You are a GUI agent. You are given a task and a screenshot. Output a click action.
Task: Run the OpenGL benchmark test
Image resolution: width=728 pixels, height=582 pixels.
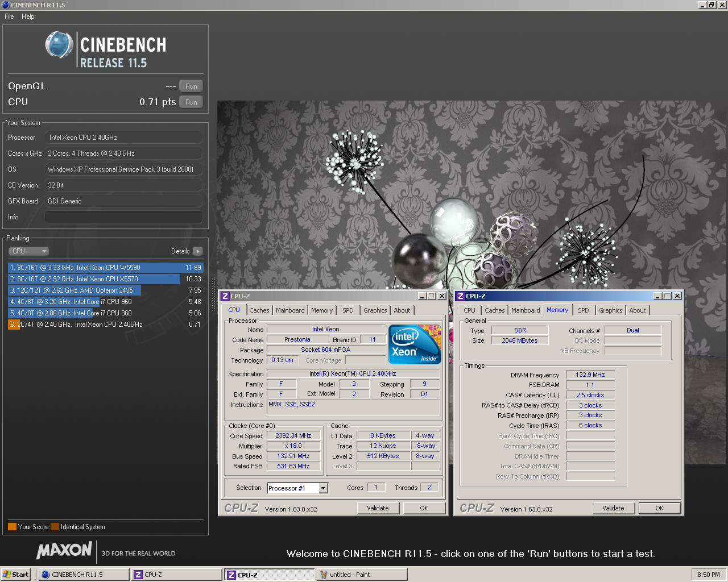pyautogui.click(x=191, y=86)
